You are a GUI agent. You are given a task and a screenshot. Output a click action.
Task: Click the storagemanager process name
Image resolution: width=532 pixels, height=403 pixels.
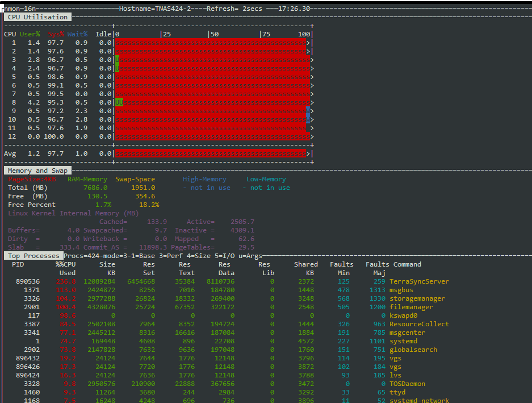click(417, 298)
